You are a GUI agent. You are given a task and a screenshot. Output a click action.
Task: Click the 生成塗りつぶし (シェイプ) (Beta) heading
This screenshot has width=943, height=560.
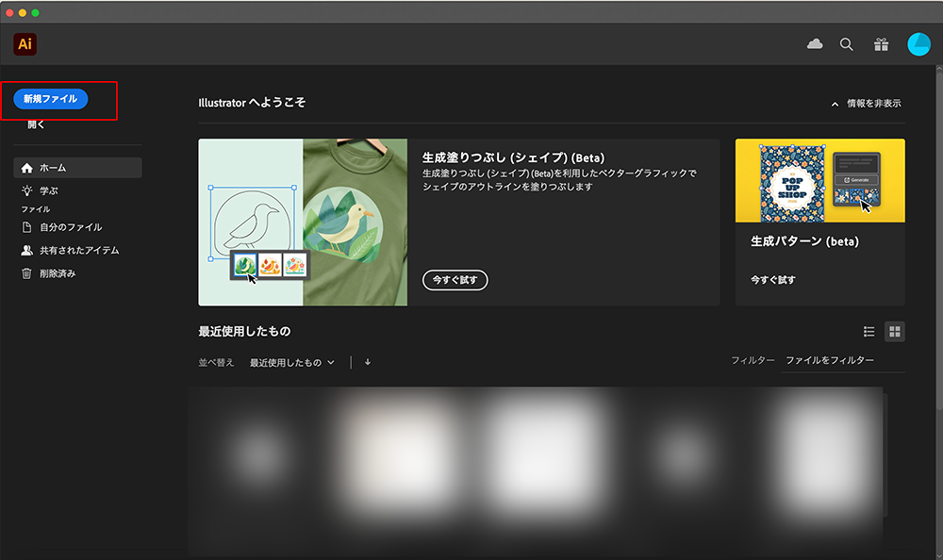click(513, 157)
